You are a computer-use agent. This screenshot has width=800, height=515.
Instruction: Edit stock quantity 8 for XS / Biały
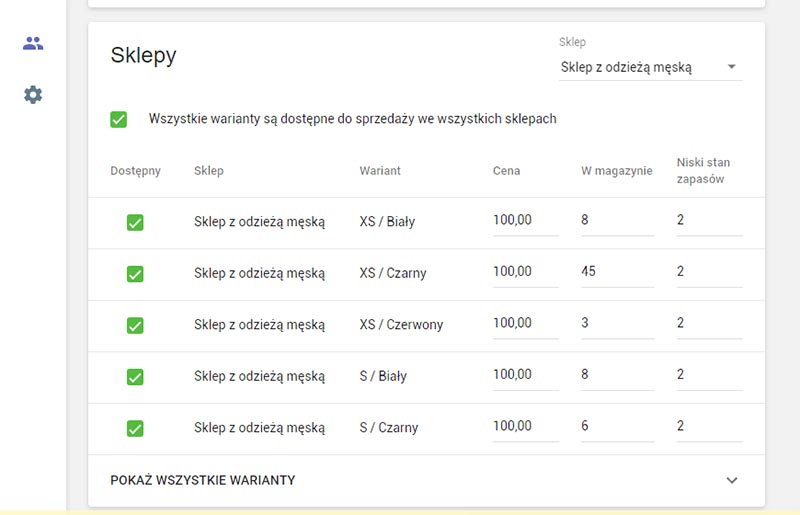pyautogui.click(x=617, y=221)
